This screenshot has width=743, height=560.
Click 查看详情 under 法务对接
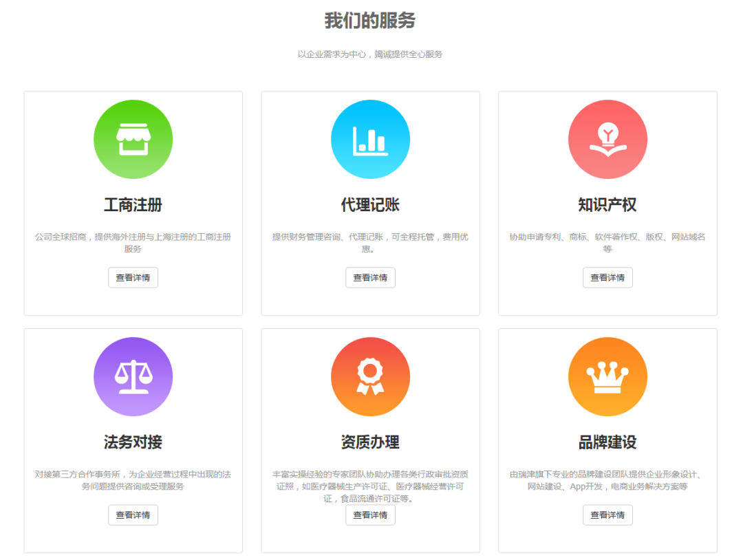133,515
